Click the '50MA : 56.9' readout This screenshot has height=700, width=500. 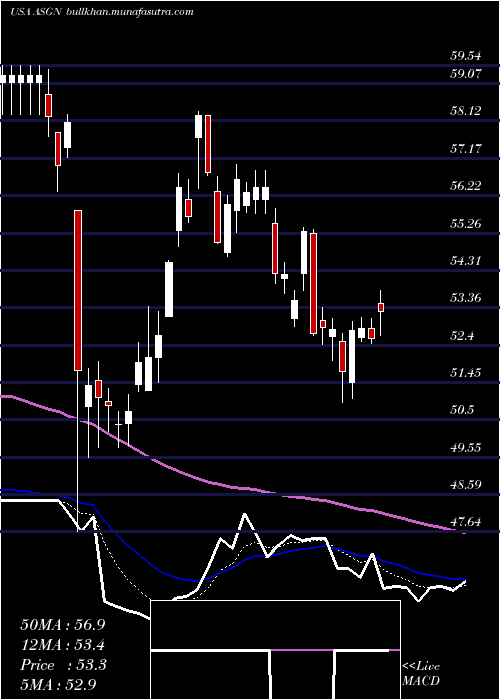[x=62, y=625]
